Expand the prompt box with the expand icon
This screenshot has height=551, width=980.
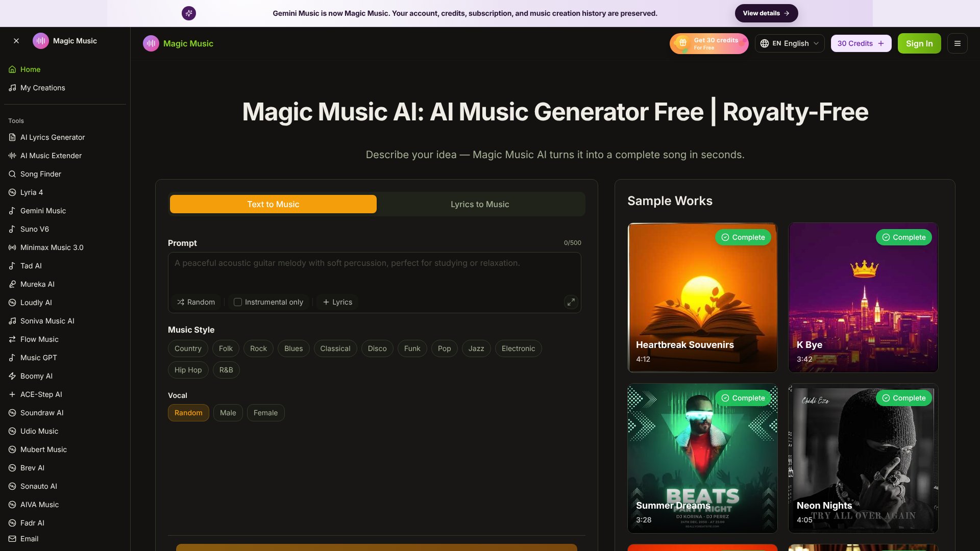pos(571,302)
